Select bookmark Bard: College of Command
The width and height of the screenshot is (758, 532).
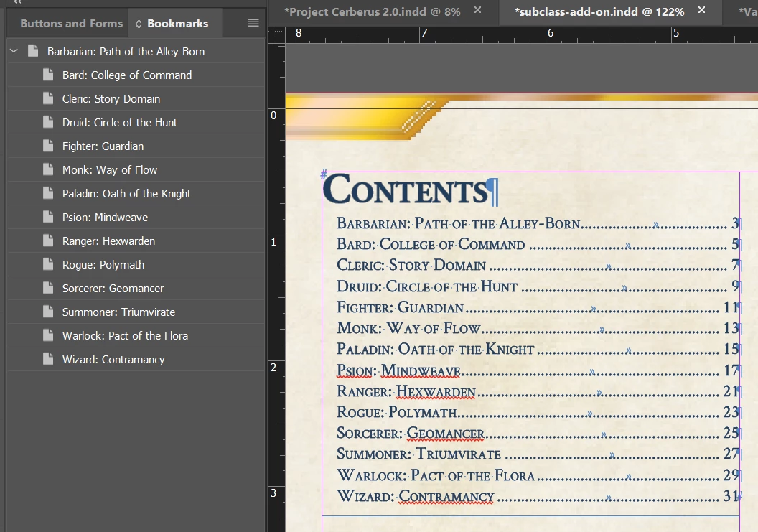tap(136, 75)
